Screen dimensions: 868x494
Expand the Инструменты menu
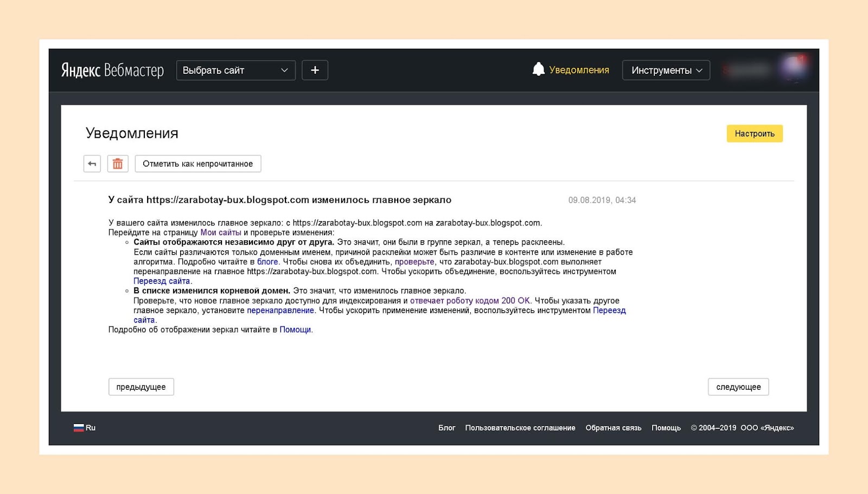666,70
